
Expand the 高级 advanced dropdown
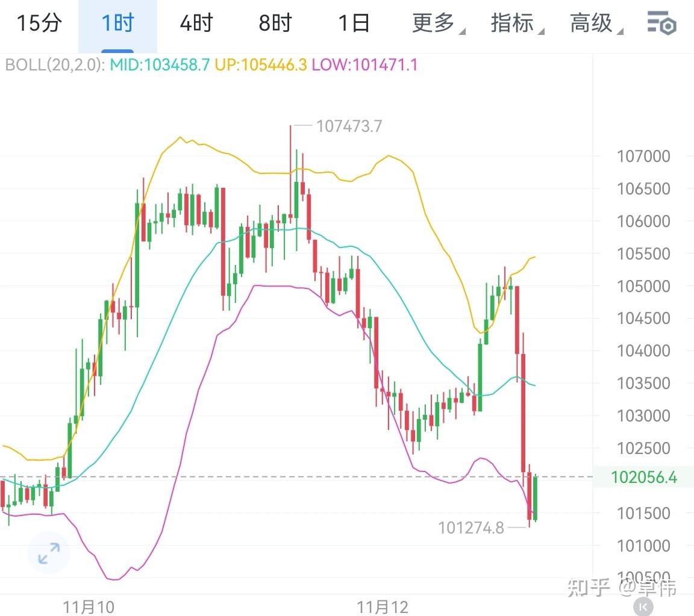[593, 24]
